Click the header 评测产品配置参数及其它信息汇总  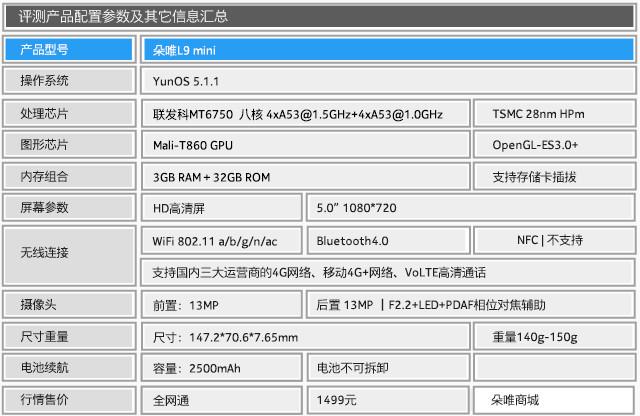(320, 16)
